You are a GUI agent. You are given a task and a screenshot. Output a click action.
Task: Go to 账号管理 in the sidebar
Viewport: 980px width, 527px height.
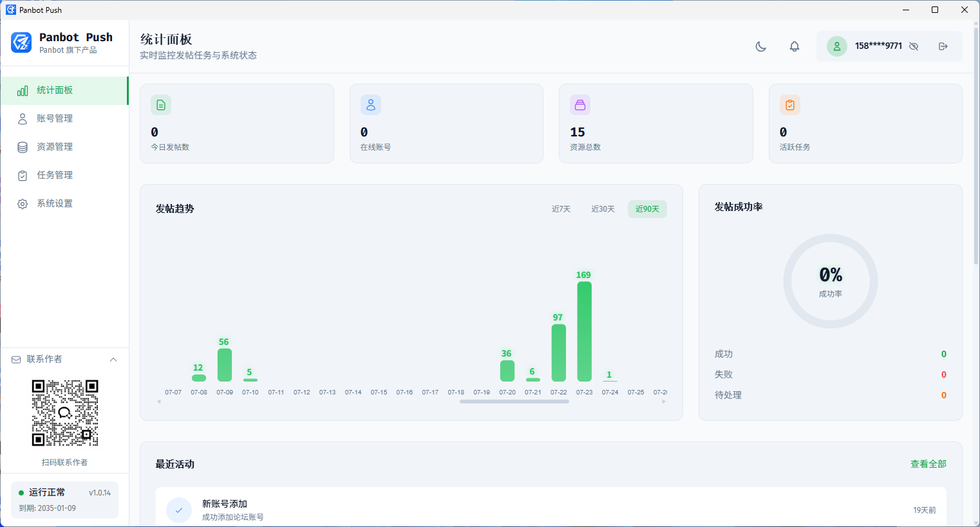coord(64,119)
